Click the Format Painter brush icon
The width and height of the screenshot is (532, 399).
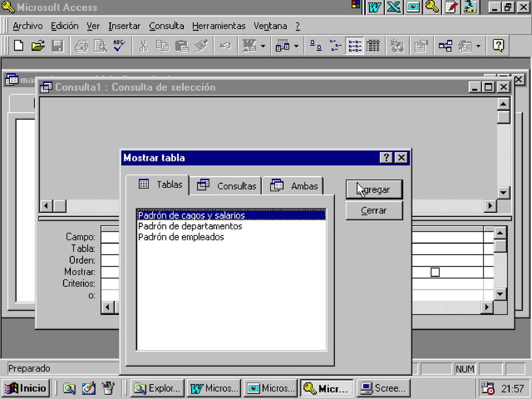(201, 46)
